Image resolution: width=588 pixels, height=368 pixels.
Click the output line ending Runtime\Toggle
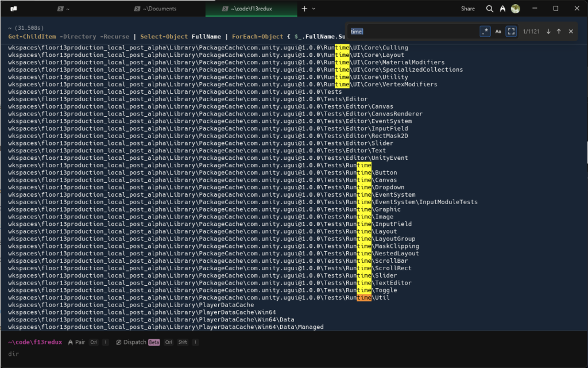point(203,290)
